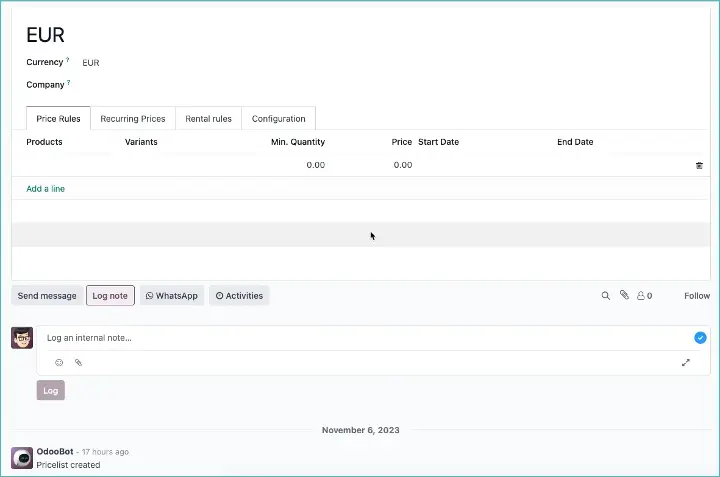This screenshot has height=477, width=720.
Task: Sort by Price column header
Action: point(401,142)
